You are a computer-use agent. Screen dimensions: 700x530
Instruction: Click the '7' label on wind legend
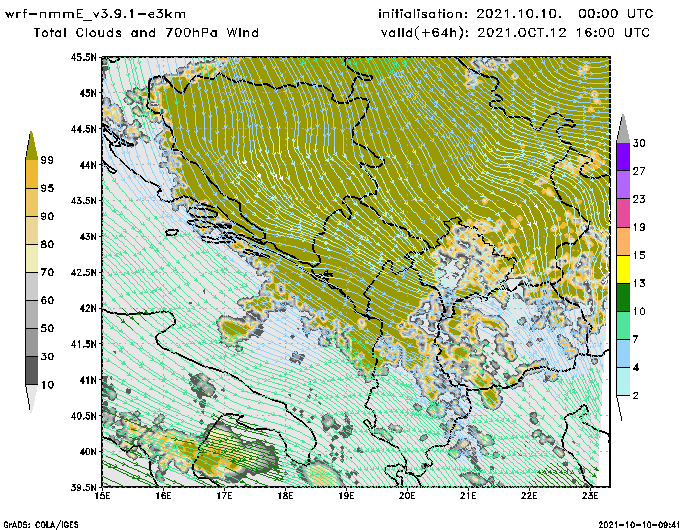[x=636, y=340]
